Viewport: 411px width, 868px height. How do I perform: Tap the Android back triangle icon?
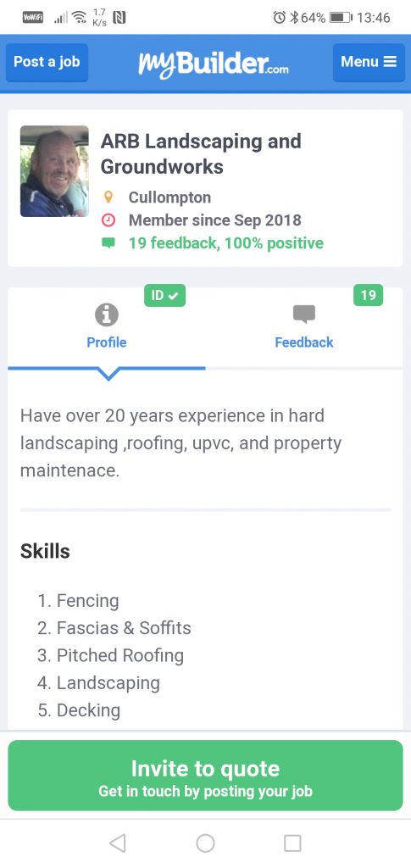[117, 843]
